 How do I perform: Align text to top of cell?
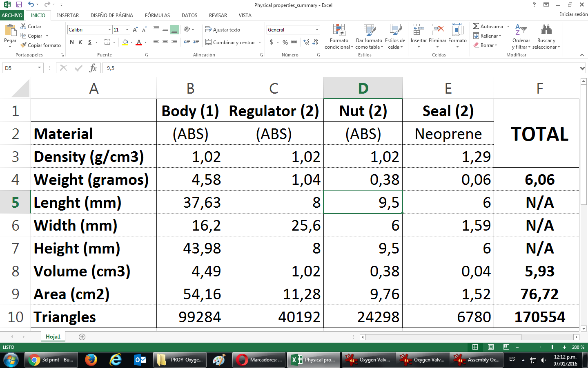tap(156, 29)
